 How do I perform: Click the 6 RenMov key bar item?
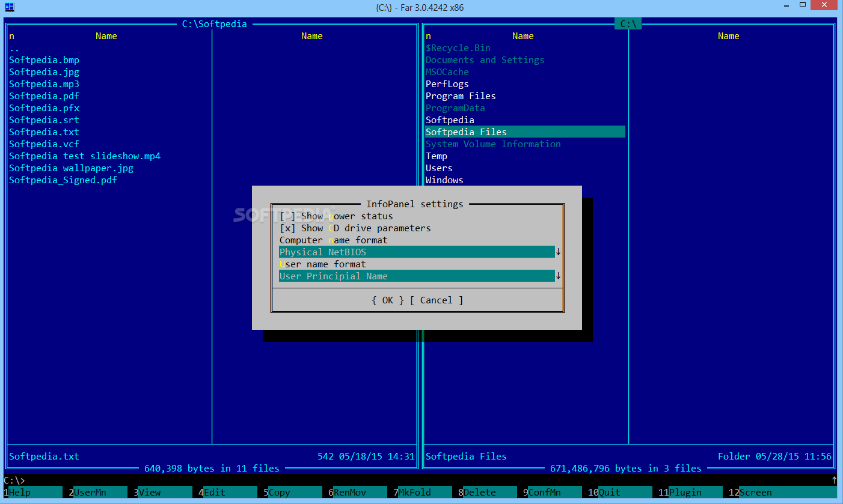point(358,493)
